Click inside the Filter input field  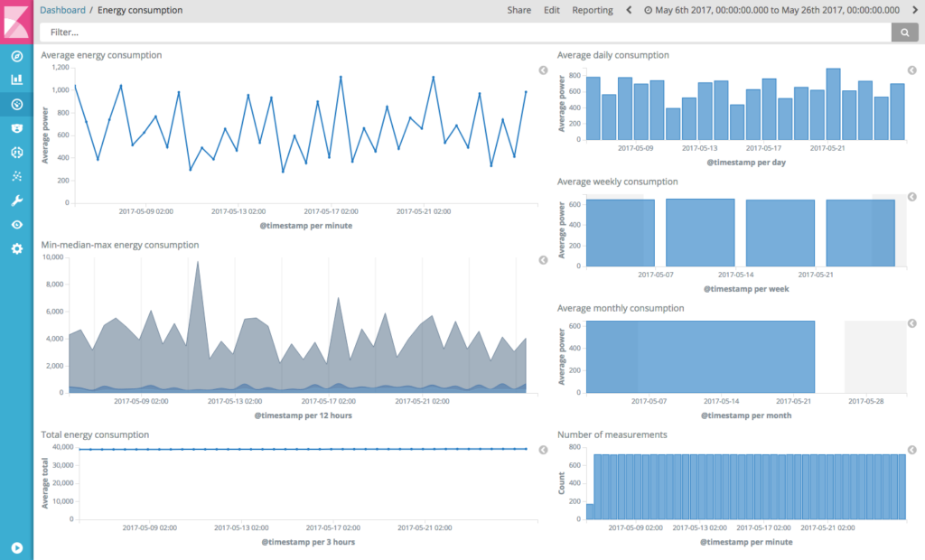[x=271, y=32]
